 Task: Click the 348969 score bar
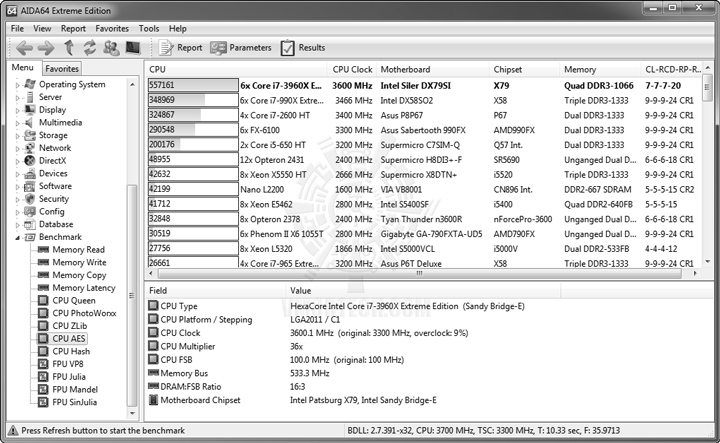coord(193,100)
